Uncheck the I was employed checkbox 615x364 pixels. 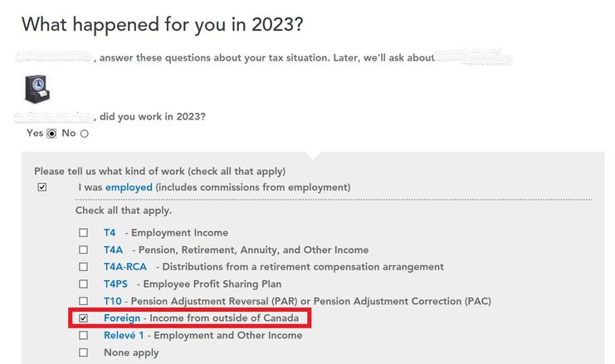tap(42, 187)
